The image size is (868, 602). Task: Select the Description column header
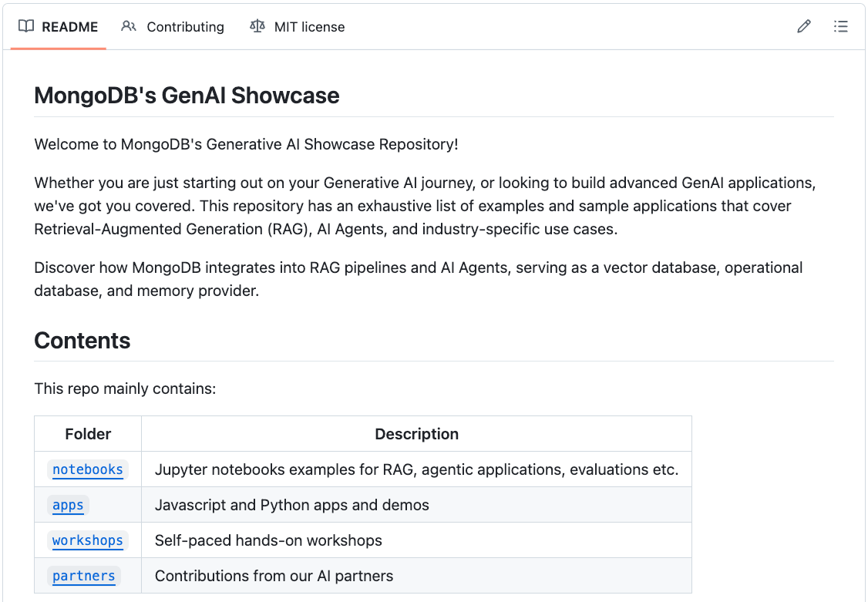416,434
